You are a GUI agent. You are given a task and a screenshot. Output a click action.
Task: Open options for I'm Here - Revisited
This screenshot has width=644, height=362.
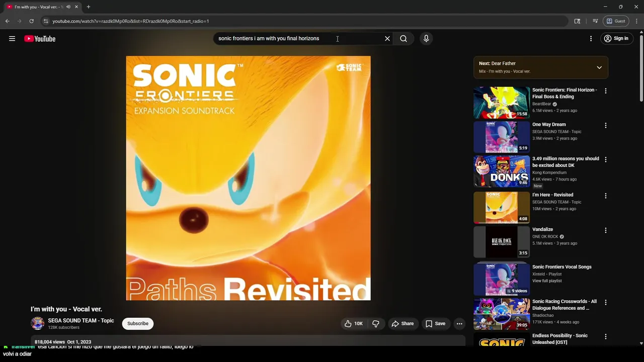click(606, 196)
